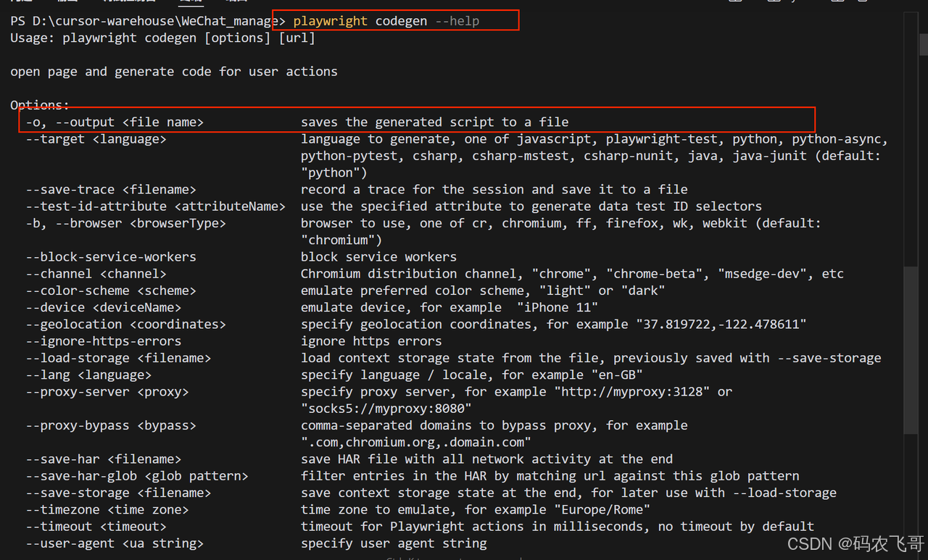The height and width of the screenshot is (560, 928).
Task: Click the "--timeout <timeout>" flag
Action: (96, 527)
